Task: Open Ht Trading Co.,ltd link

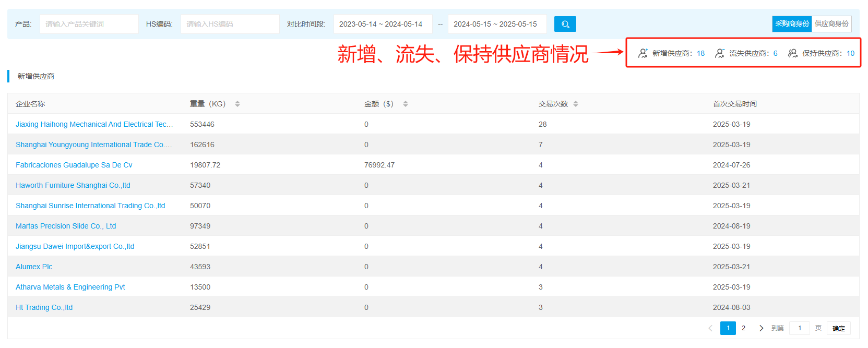Action: pos(44,307)
